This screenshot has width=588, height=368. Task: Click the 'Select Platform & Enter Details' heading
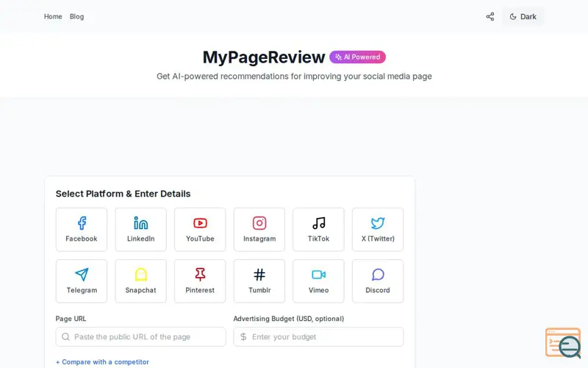[123, 194]
